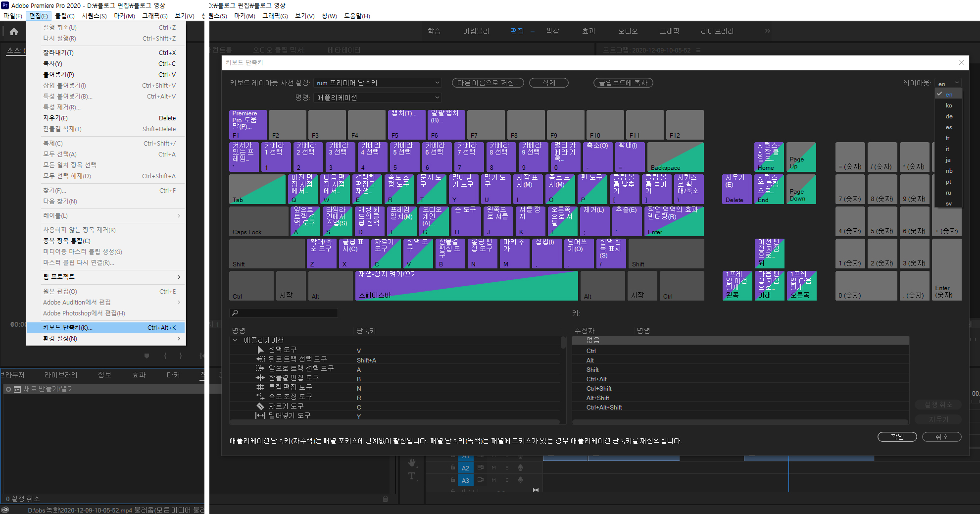
Task: Click the 뒤로 트랙 선택 도구 icon
Action: coord(260,359)
